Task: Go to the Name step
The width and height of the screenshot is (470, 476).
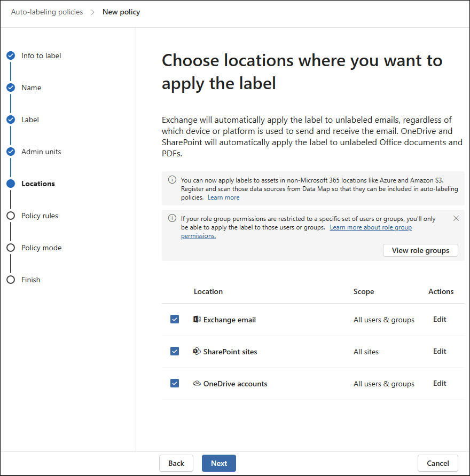Action: click(32, 88)
